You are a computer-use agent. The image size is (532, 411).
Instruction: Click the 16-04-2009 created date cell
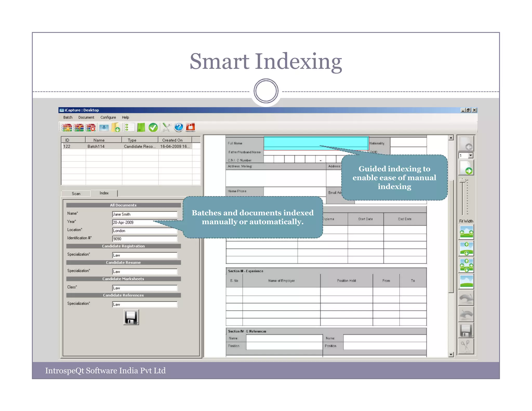(x=175, y=146)
